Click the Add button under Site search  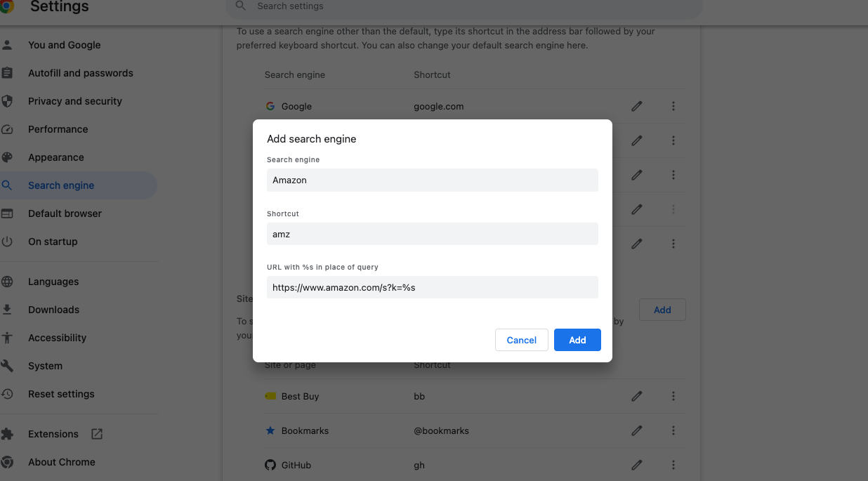point(662,309)
